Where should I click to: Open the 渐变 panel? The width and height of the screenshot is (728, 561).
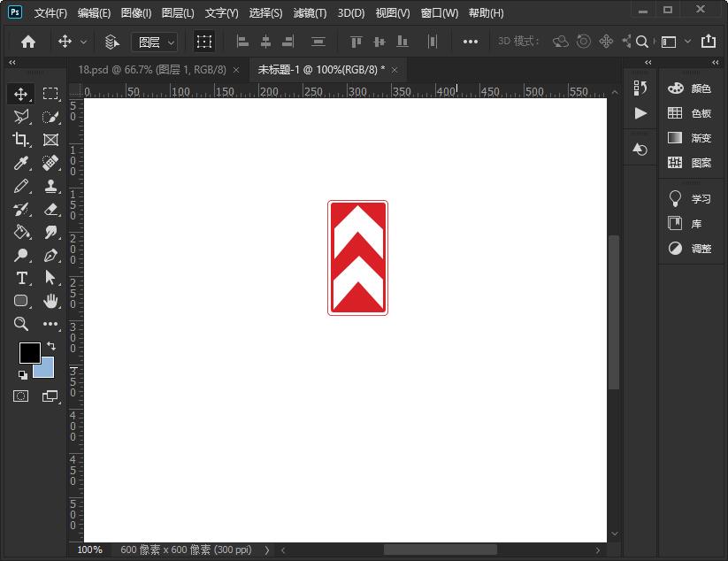point(691,138)
